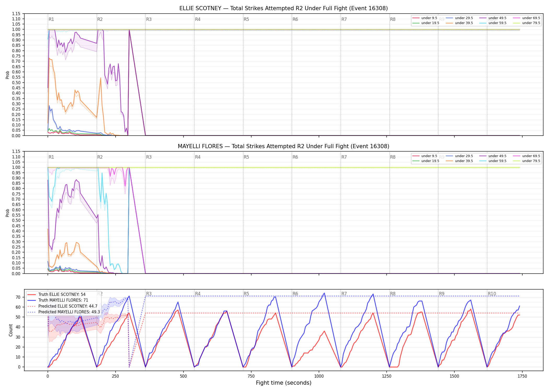This screenshot has height=392, width=549.
Task: Click the MAYELLI FLORES chart title
Action: click(283, 146)
